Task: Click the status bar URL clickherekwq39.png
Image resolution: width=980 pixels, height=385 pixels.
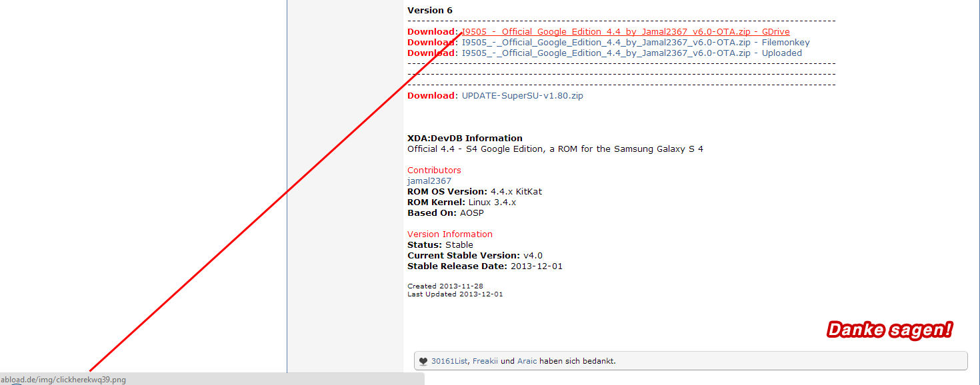Action: point(63,380)
